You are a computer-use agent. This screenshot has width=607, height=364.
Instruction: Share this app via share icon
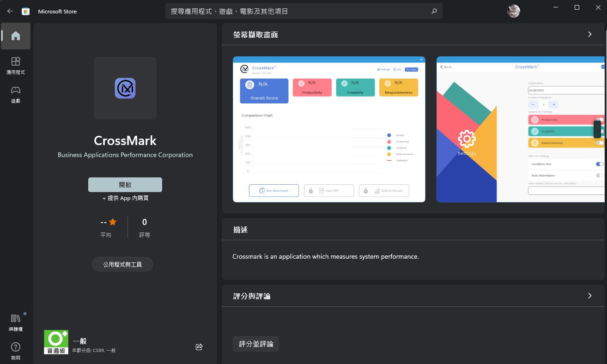tap(199, 347)
